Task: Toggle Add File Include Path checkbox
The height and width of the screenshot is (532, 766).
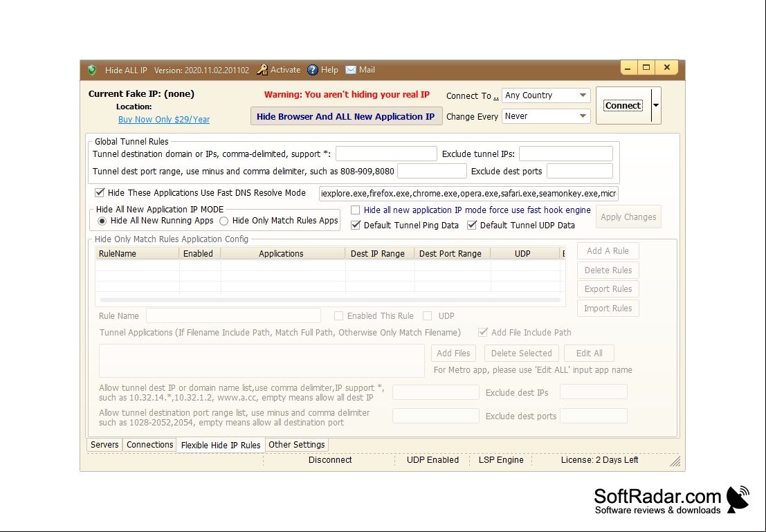Action: (x=483, y=332)
